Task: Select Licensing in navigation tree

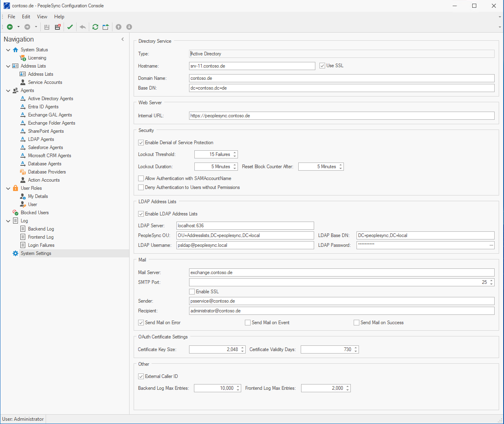Action: (x=37, y=58)
